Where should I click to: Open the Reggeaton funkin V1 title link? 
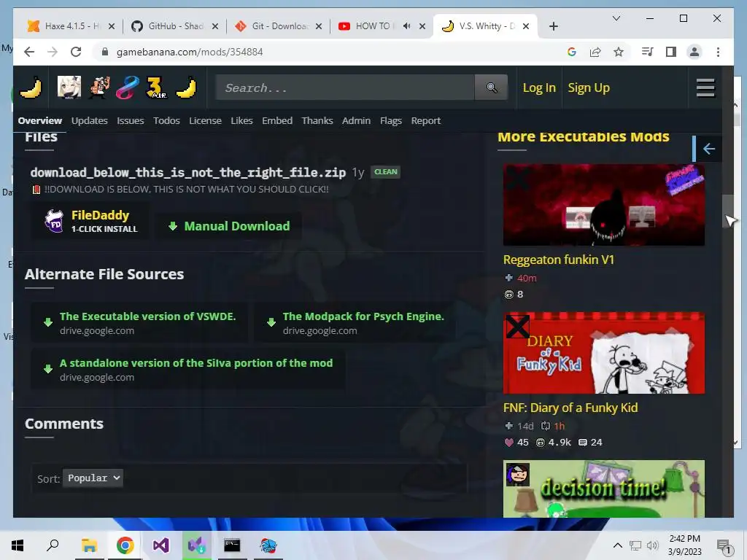click(x=559, y=260)
